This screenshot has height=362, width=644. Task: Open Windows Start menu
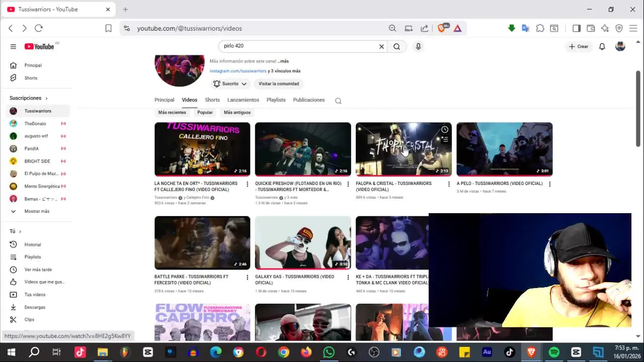11,352
